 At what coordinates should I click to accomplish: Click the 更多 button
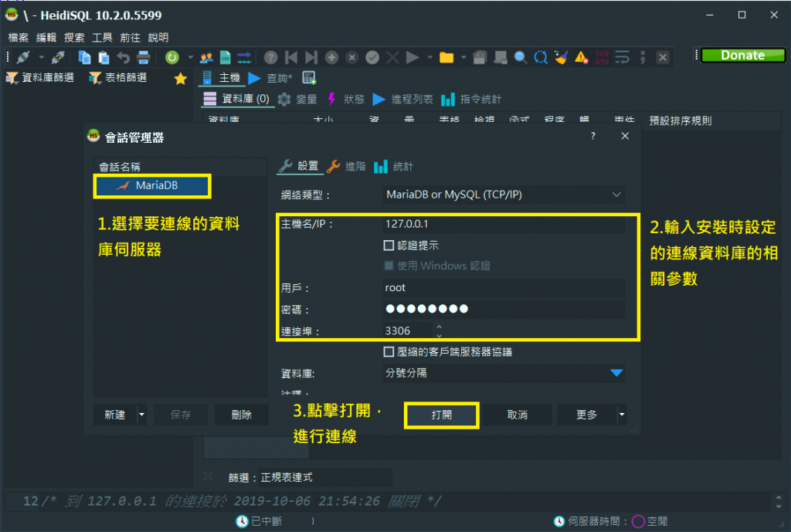click(x=587, y=415)
